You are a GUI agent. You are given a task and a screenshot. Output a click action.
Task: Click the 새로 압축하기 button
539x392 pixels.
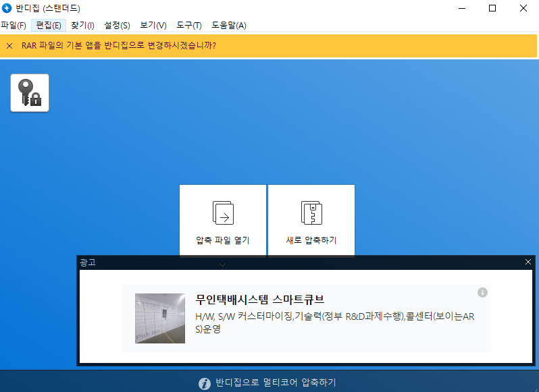pyautogui.click(x=311, y=220)
